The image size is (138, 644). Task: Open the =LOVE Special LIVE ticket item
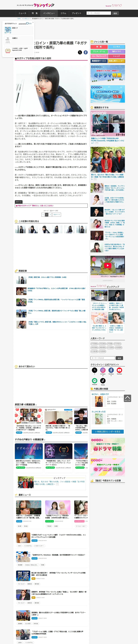pyautogui.click(x=18, y=51)
